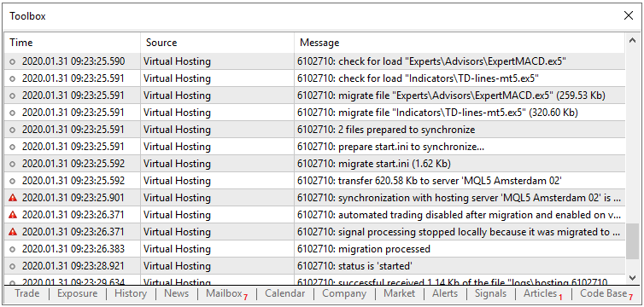Click info dot icon on status is 'started' row
The width and height of the screenshot is (644, 307).
pyautogui.click(x=13, y=266)
